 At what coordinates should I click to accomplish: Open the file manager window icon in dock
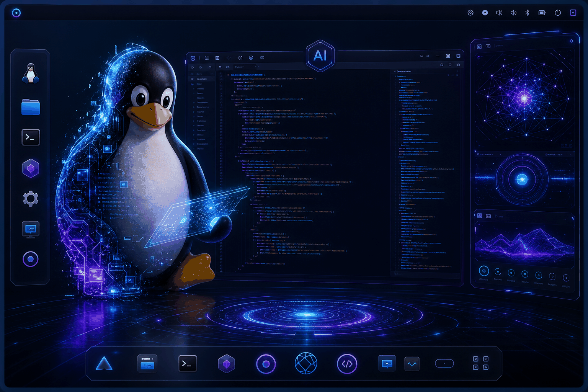coord(147,364)
